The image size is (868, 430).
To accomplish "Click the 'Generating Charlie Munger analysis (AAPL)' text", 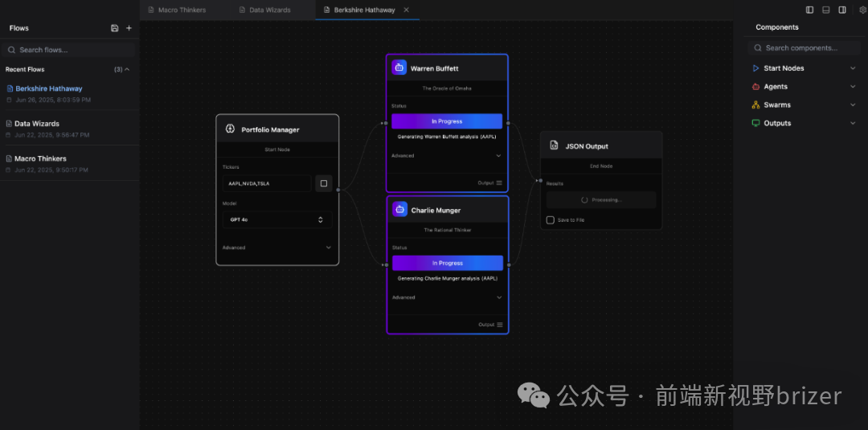I will pos(448,278).
